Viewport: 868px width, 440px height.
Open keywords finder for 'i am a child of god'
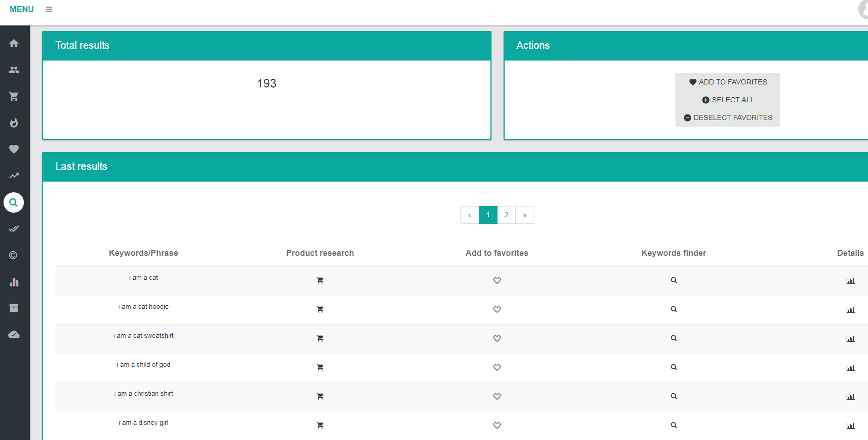click(x=674, y=367)
